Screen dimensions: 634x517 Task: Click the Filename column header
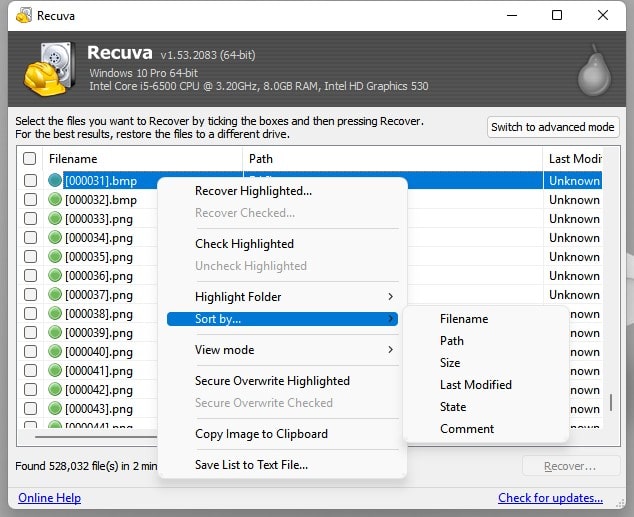142,159
